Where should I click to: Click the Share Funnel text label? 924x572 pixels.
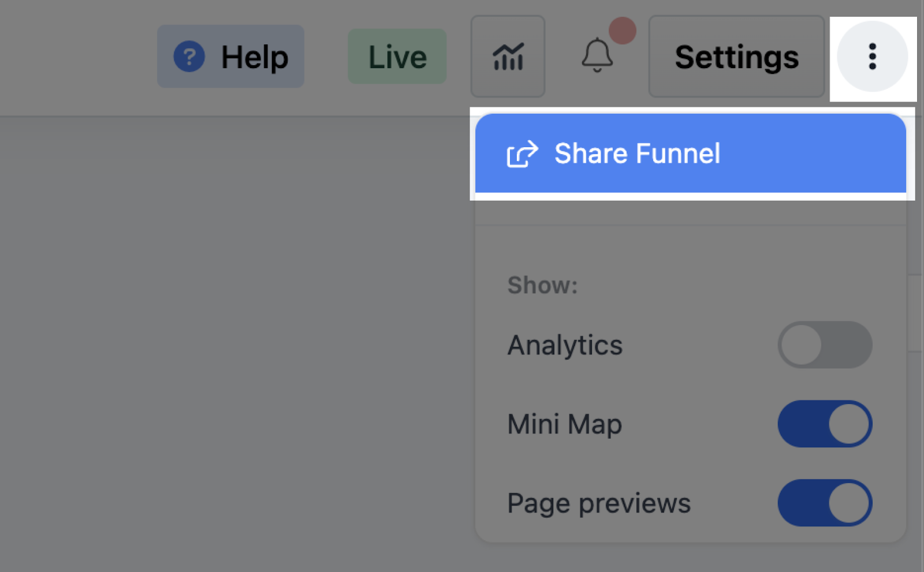point(637,154)
